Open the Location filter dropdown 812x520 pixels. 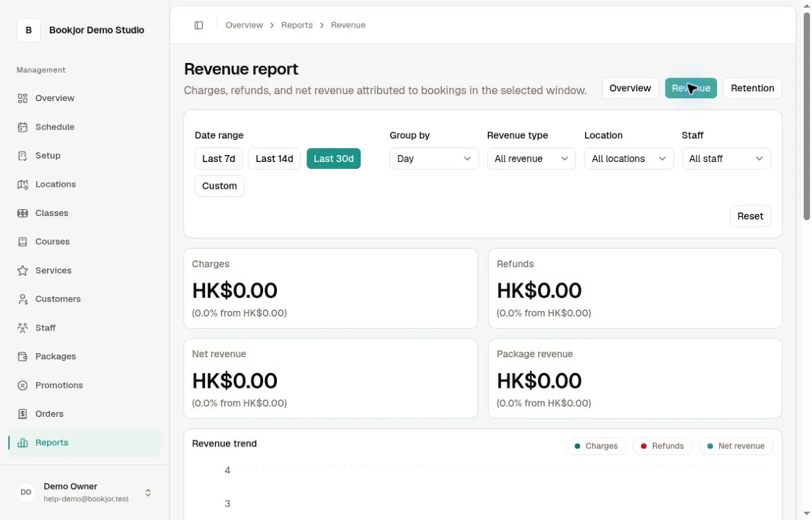click(629, 159)
